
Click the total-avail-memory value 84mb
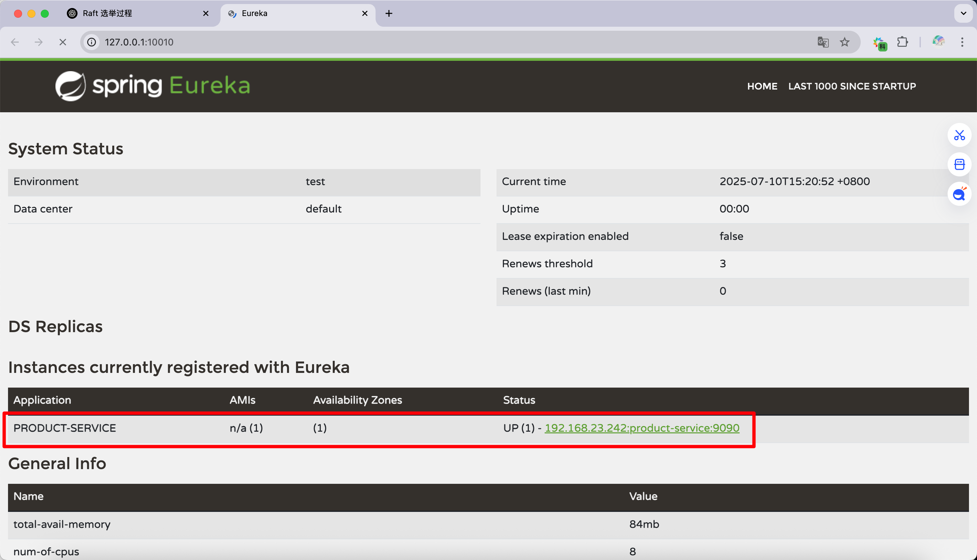click(644, 524)
